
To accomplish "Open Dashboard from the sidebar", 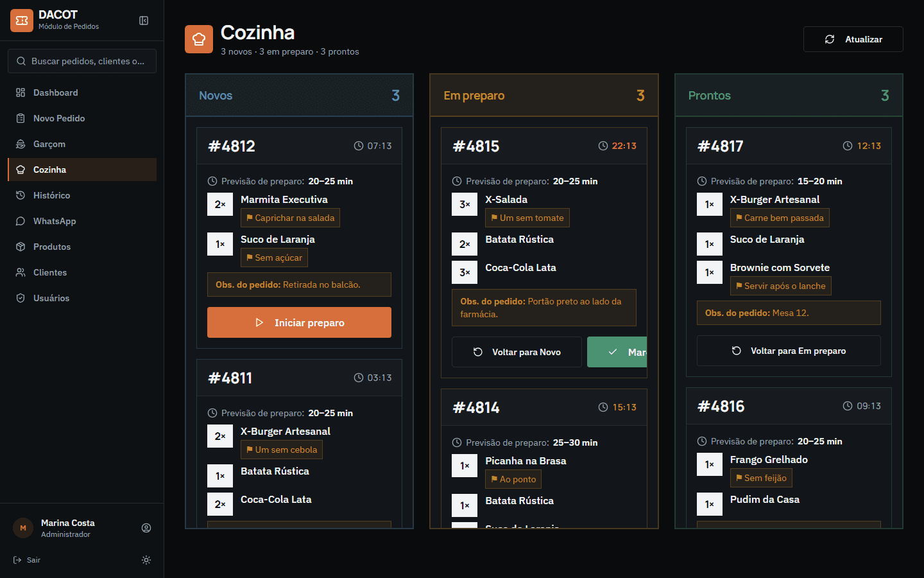I will (82, 92).
